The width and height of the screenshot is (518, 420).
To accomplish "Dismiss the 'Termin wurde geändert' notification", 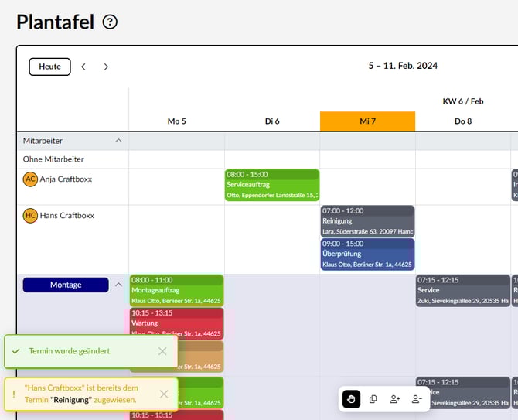I will 162,351.
